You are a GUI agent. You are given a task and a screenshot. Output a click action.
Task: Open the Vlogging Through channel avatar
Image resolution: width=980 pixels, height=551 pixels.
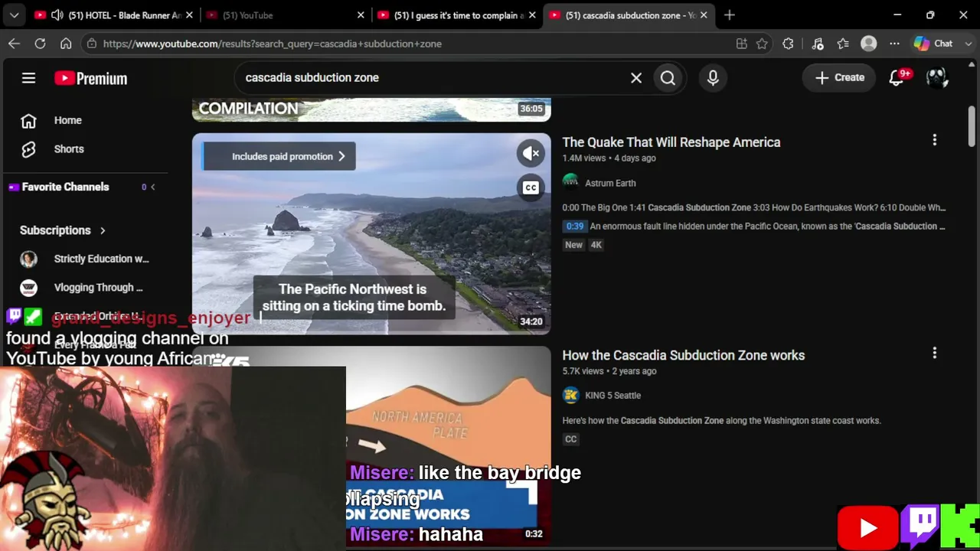pyautogui.click(x=28, y=288)
